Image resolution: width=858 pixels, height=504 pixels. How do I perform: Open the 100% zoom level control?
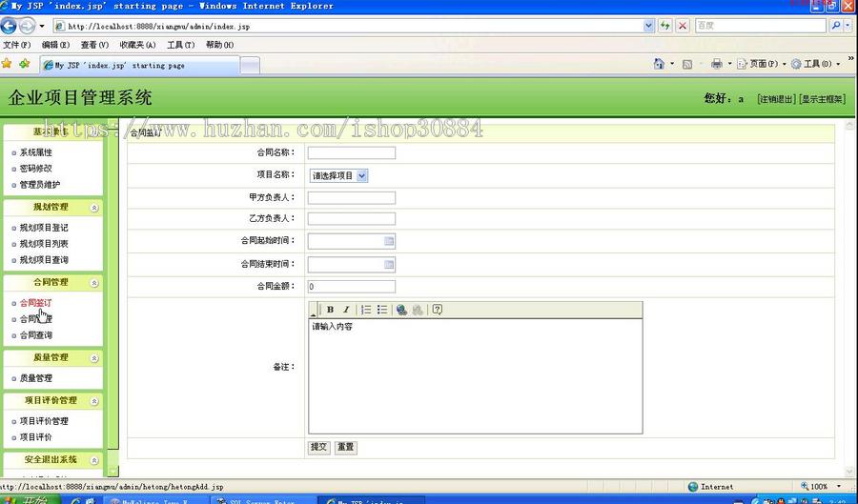click(x=821, y=487)
